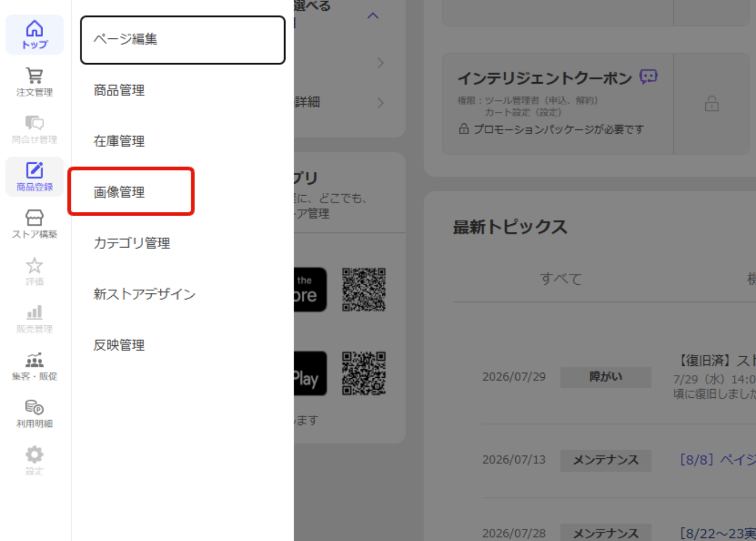Viewport: 756px width, 541px height.
Task: Click the lower QR code next to Play
Action: pyautogui.click(x=364, y=373)
